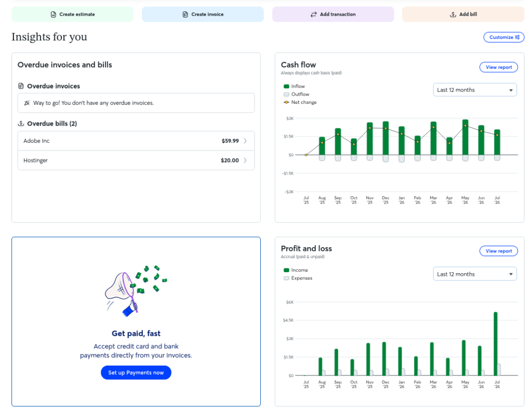532x416 pixels.
Task: View the Profit and loss report
Action: click(498, 251)
